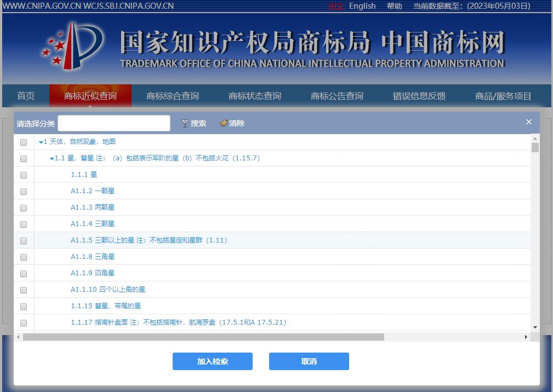
Task: Check the A1.1.10 四个以上角的星 checkbox
Action: pos(24,290)
